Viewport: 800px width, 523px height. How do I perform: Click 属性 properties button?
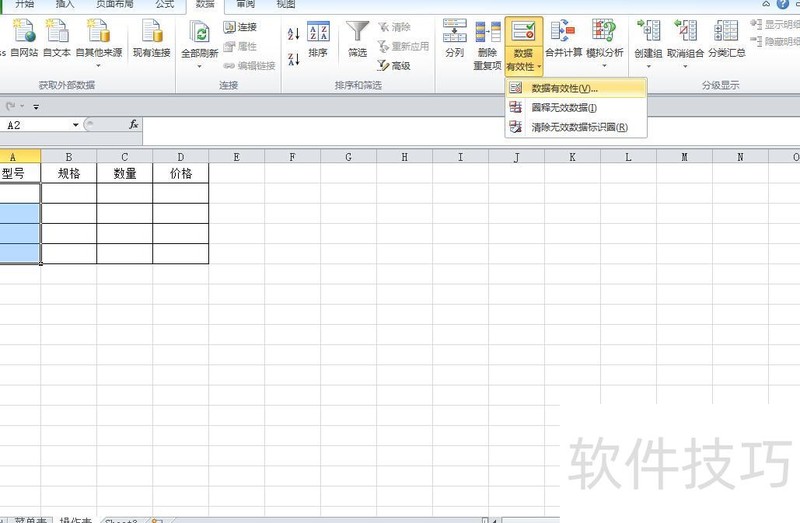[240, 46]
